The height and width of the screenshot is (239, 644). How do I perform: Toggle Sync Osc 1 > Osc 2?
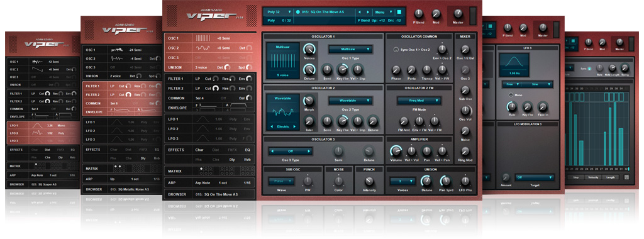coord(396,50)
